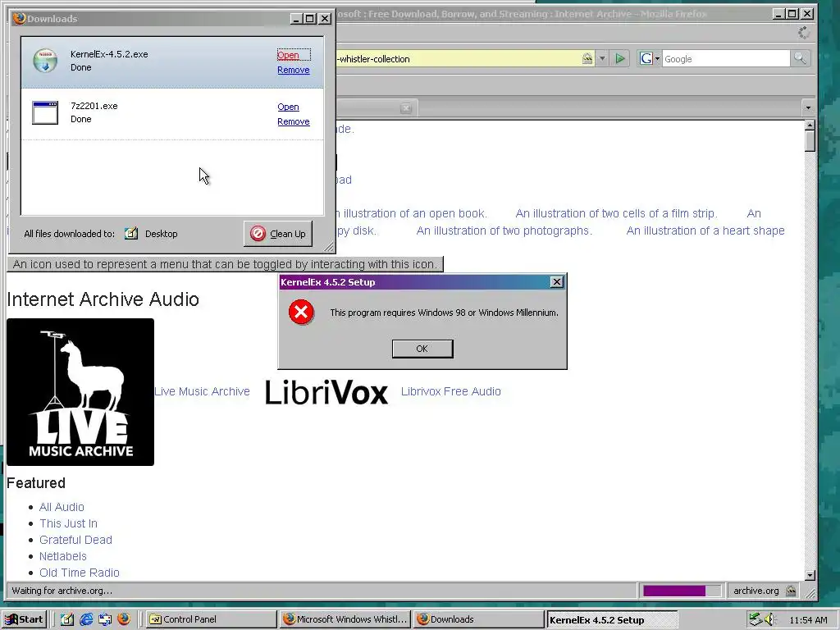The width and height of the screenshot is (840, 630).
Task: Click the Start button
Action: pyautogui.click(x=24, y=619)
